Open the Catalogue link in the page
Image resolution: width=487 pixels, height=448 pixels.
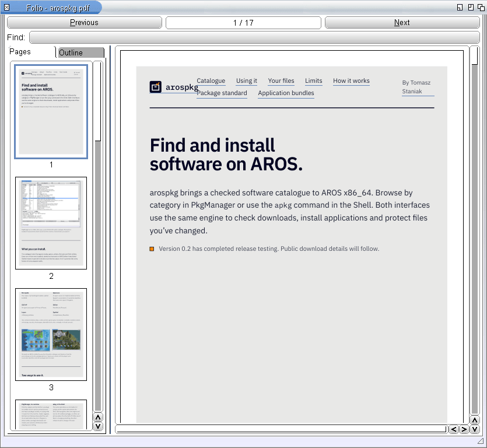pyautogui.click(x=211, y=80)
